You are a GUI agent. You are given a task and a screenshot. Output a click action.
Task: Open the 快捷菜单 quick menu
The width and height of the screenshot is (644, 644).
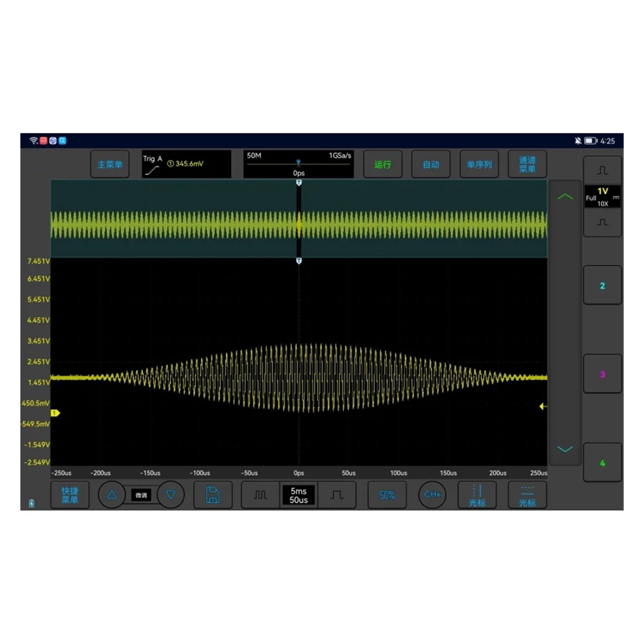70,495
